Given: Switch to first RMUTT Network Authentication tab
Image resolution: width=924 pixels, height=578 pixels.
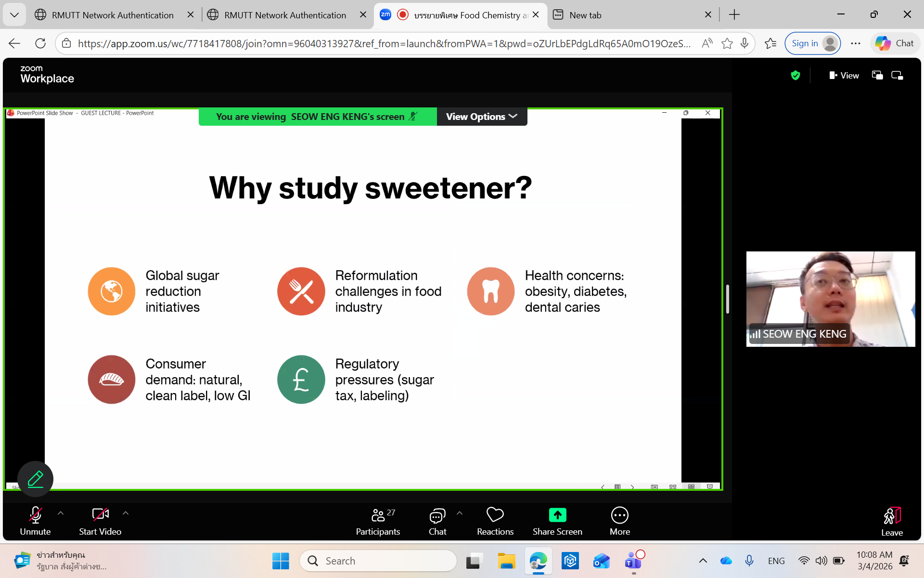Looking at the screenshot, I should click(112, 15).
